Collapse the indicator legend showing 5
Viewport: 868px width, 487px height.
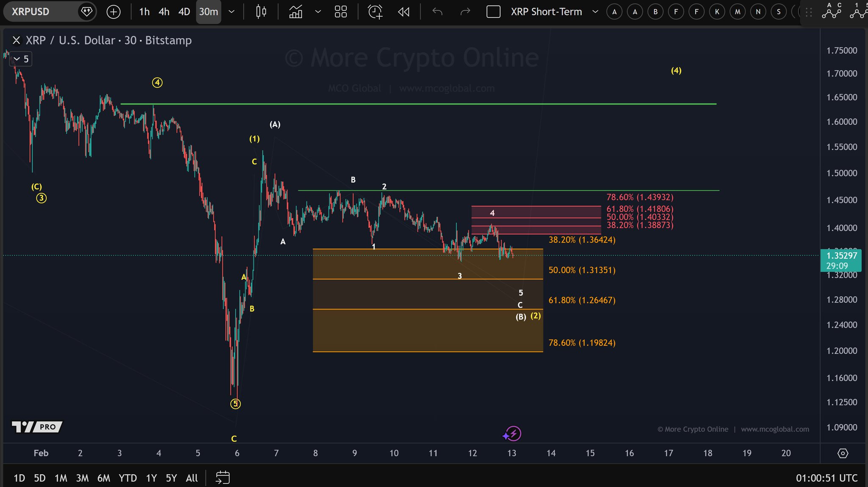pos(17,59)
